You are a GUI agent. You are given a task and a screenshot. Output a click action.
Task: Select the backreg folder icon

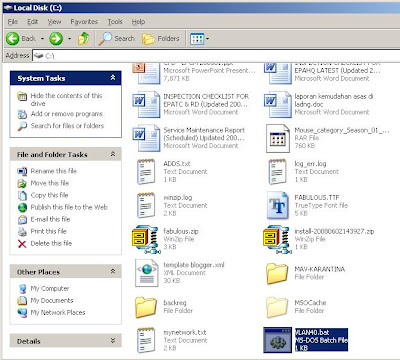tap(146, 307)
